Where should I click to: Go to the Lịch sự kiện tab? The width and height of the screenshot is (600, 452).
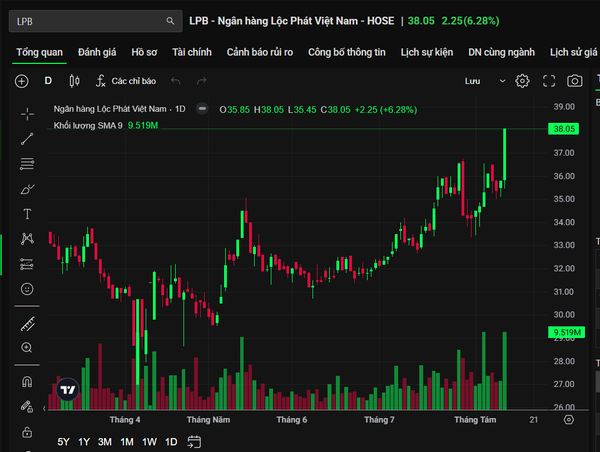(427, 52)
